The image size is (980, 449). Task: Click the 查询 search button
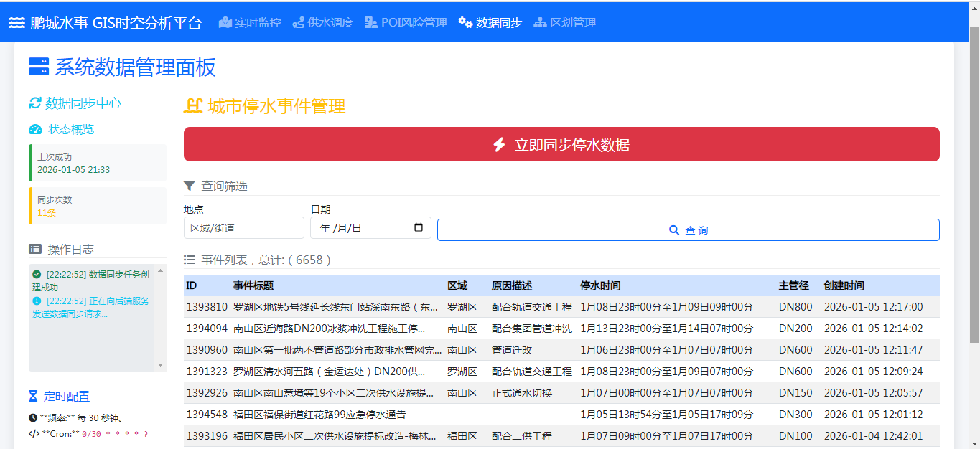(688, 230)
